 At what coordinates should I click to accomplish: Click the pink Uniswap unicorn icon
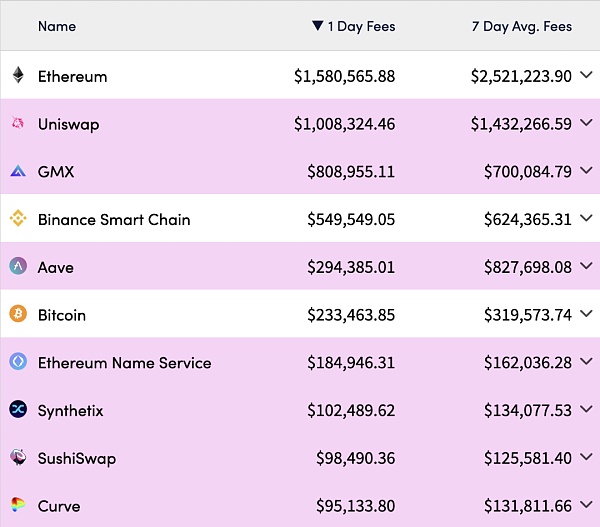[x=18, y=124]
